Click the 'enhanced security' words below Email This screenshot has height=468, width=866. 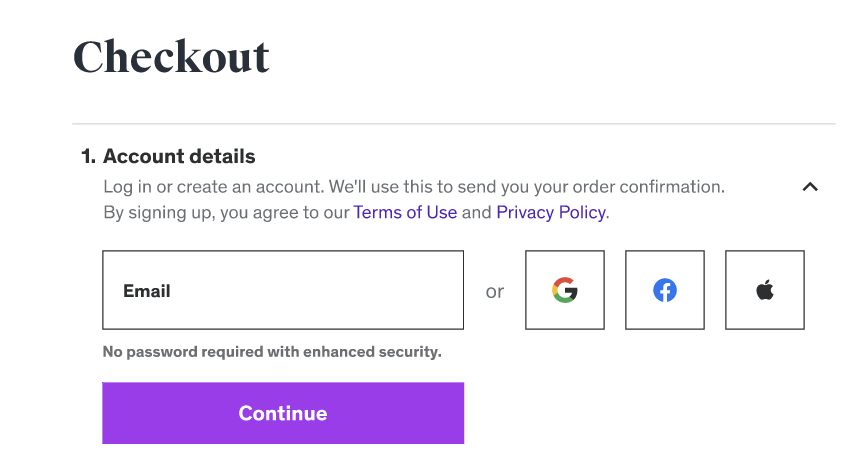tap(385, 352)
